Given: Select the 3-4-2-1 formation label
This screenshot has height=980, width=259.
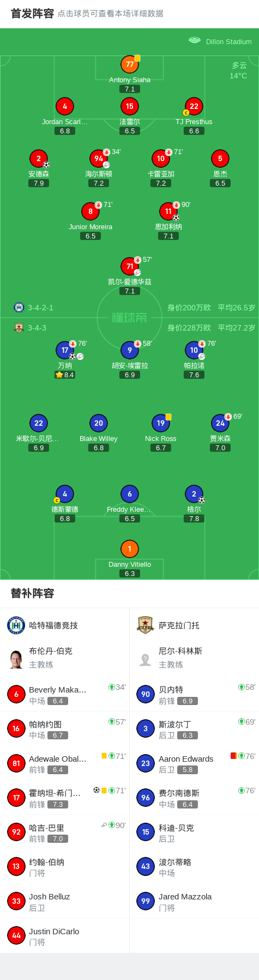Looking at the screenshot, I should pyautogui.click(x=40, y=308).
